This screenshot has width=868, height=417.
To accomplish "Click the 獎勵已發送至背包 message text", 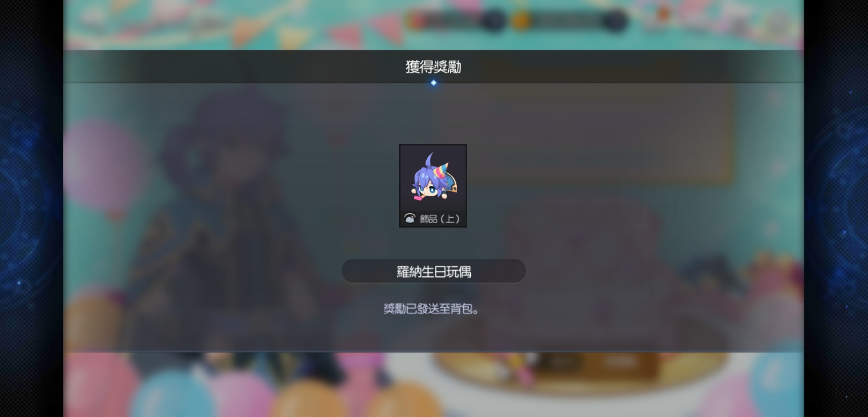I will [431, 309].
